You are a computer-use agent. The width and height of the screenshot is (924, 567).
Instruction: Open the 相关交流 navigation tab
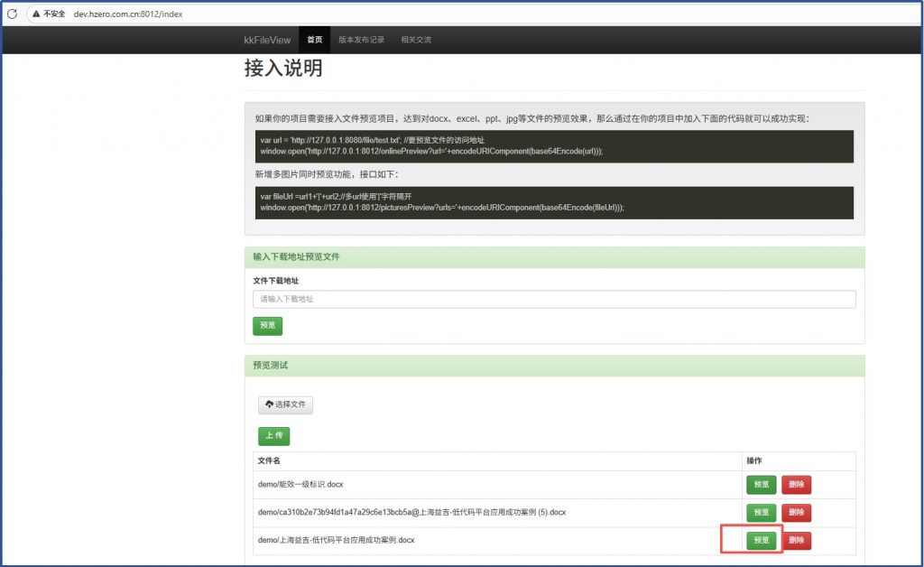click(x=416, y=40)
